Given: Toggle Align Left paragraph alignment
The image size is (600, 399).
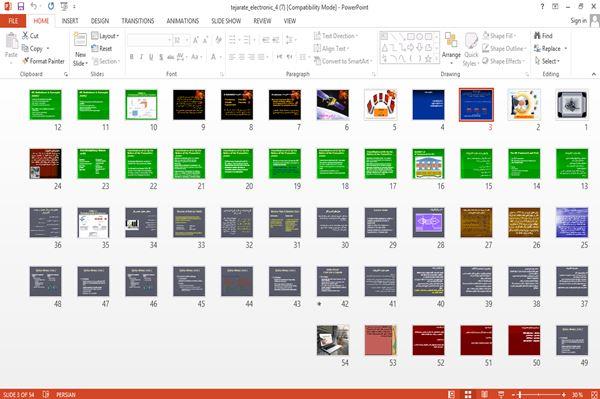Looking at the screenshot, I should pos(232,57).
